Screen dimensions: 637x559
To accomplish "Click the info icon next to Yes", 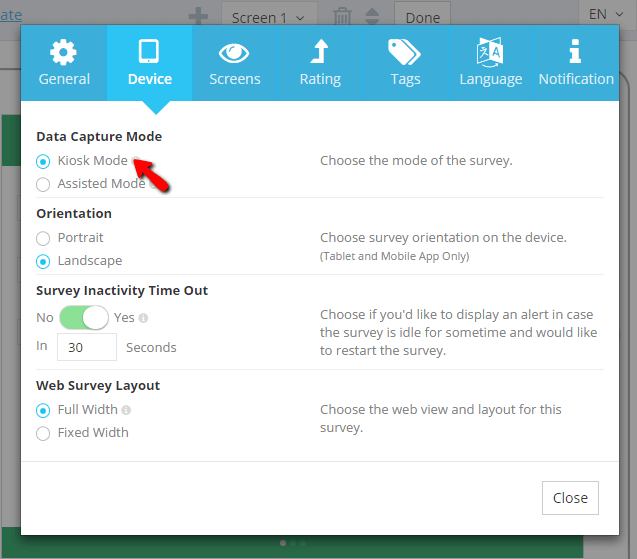I will click(143, 318).
